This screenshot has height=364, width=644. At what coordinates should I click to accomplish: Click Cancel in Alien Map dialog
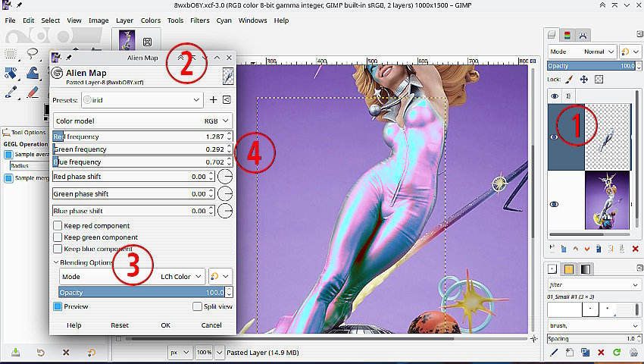[x=211, y=325]
